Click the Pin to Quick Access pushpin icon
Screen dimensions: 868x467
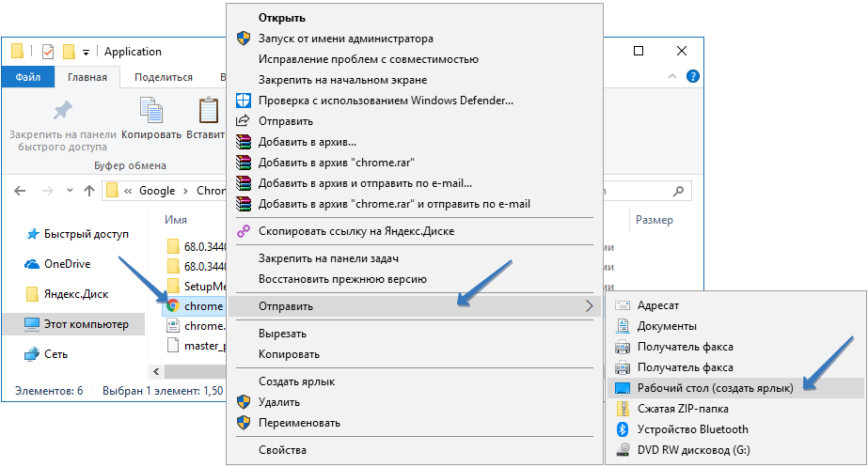(x=62, y=111)
